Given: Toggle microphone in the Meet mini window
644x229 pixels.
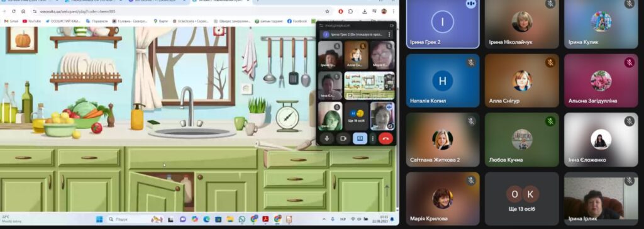Looking at the screenshot, I should 327,138.
